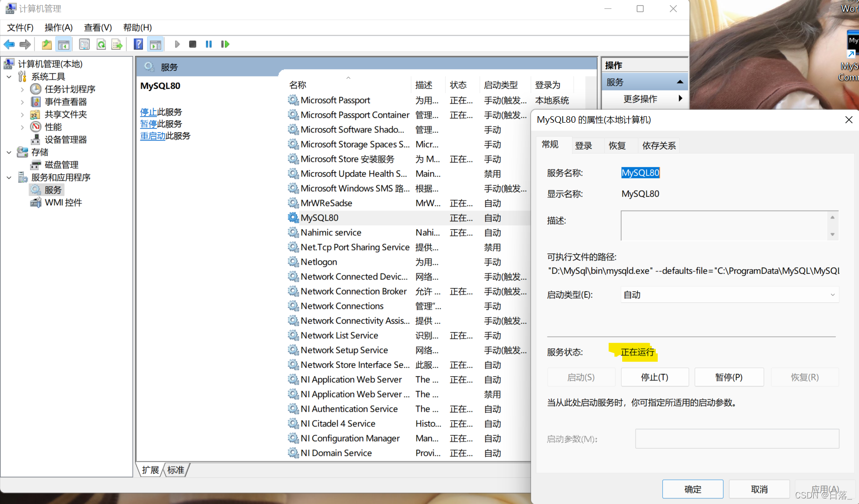Image resolution: width=859 pixels, height=504 pixels.
Task: Click description box scroll up arrow
Action: pyautogui.click(x=832, y=217)
